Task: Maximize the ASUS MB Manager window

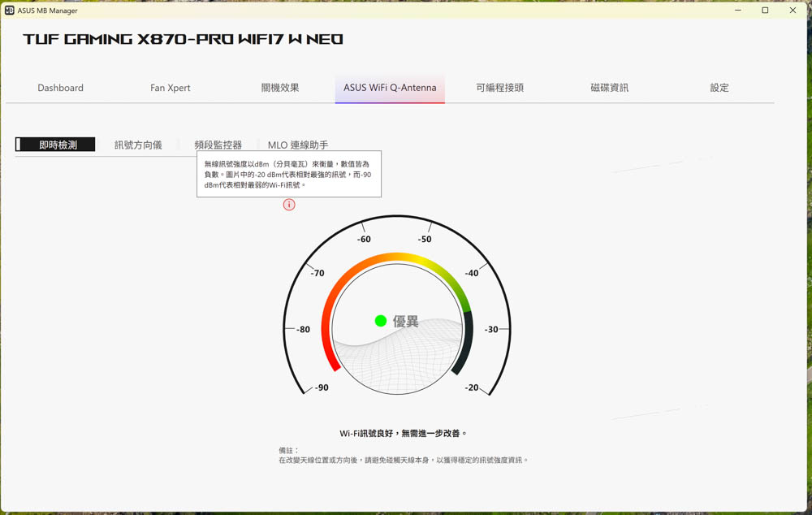Action: 765,11
